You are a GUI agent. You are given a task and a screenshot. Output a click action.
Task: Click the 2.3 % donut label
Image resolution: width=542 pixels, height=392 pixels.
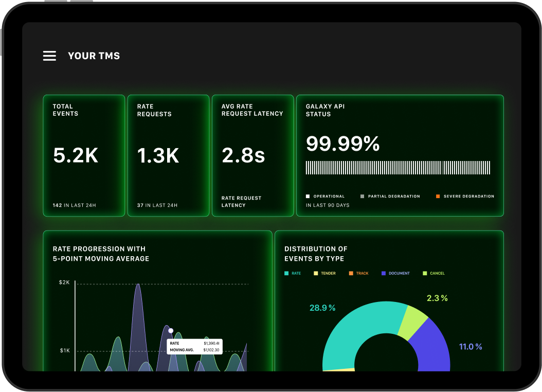coord(437,298)
